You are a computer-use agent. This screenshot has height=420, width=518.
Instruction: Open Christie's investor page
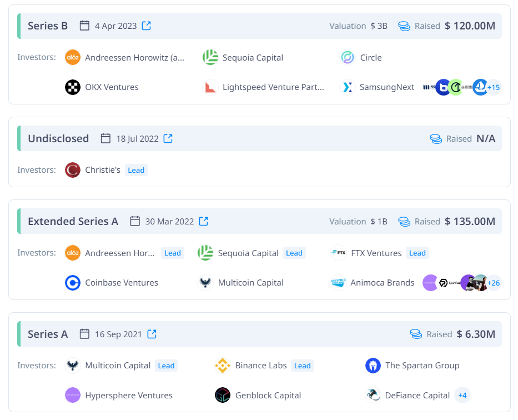point(103,170)
